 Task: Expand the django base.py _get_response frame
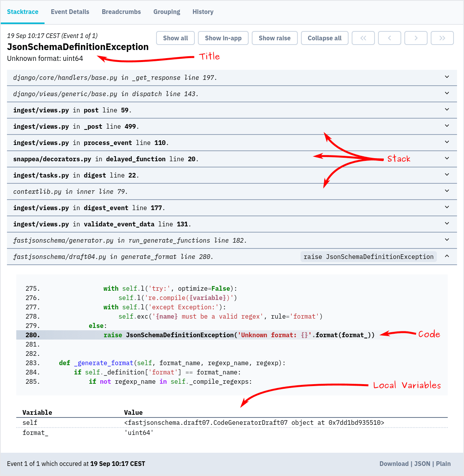[447, 77]
